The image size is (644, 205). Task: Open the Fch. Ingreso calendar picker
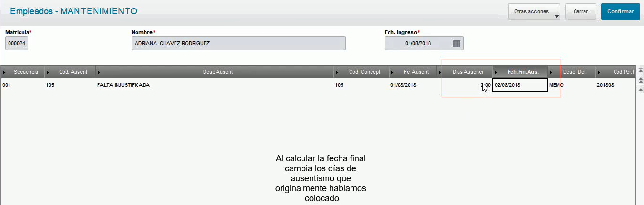coord(457,44)
